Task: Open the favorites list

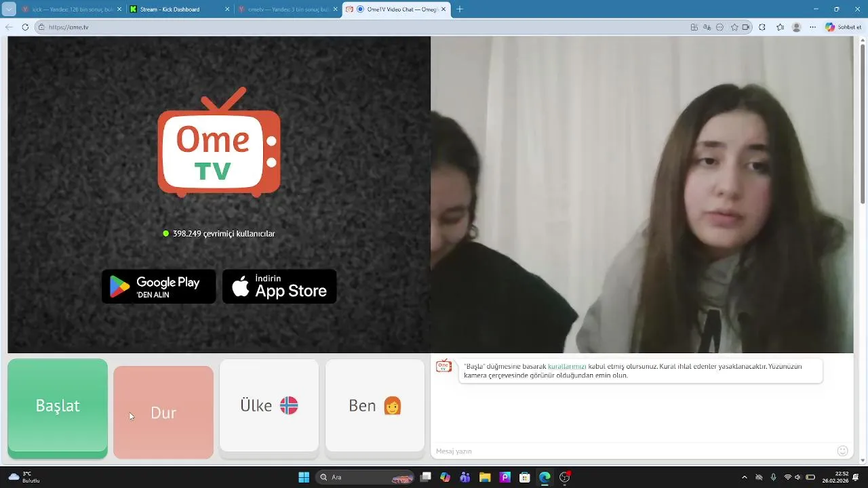Action: pos(780,27)
